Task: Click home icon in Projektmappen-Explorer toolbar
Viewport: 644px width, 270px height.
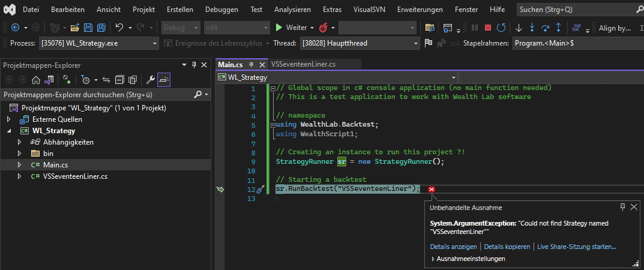Action: click(x=36, y=80)
